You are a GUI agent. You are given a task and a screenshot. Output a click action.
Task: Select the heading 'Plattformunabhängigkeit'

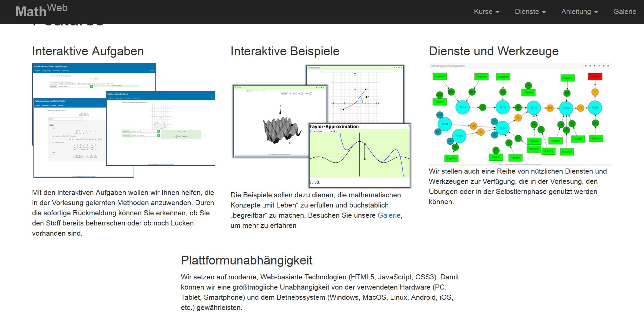coord(247,260)
